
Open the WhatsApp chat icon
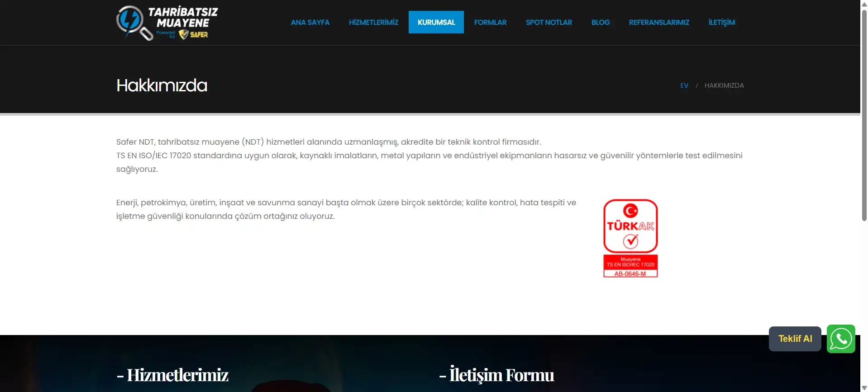click(x=841, y=339)
